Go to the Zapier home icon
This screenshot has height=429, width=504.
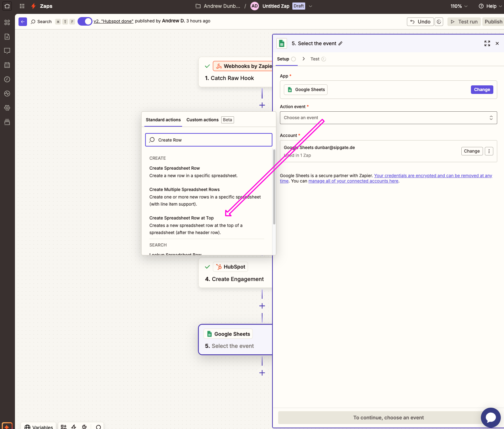point(7,6)
